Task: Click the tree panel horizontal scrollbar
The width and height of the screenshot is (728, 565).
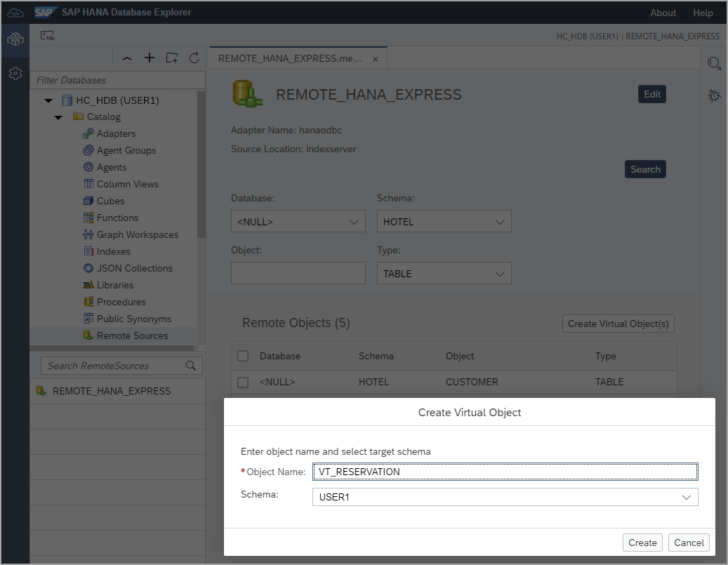Action: click(x=112, y=347)
